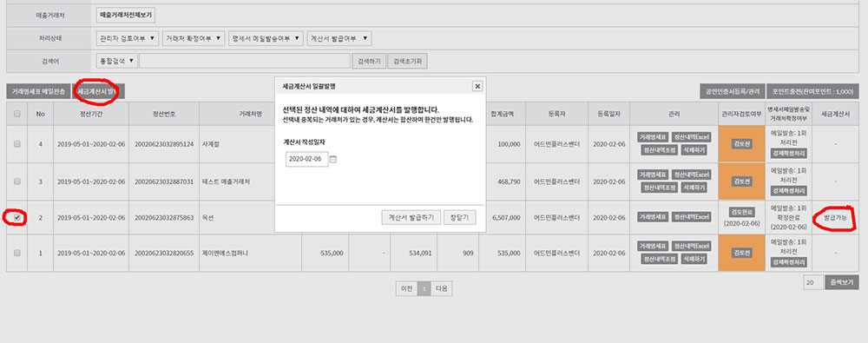Click the 매출거래처전체보기 button
868x343 pixels.
click(125, 16)
